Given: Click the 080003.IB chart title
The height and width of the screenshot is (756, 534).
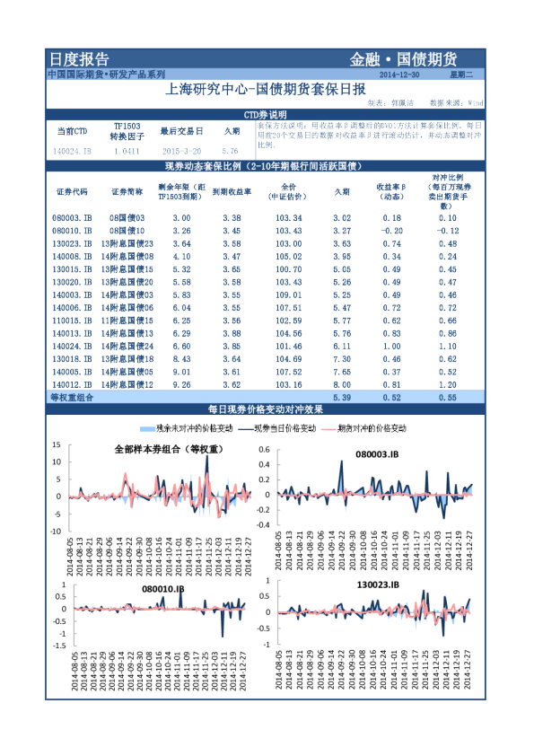Looking at the screenshot, I should pyautogui.click(x=377, y=454).
